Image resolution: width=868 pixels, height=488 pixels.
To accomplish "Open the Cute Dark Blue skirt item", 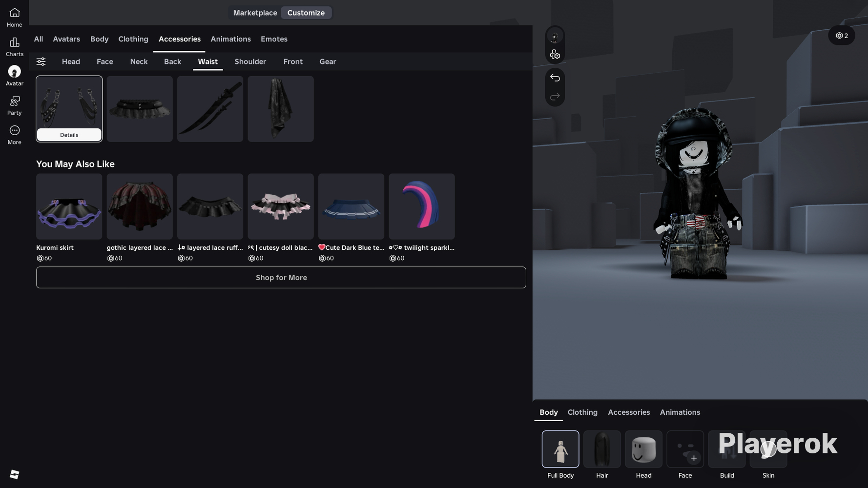I will pos(351,206).
